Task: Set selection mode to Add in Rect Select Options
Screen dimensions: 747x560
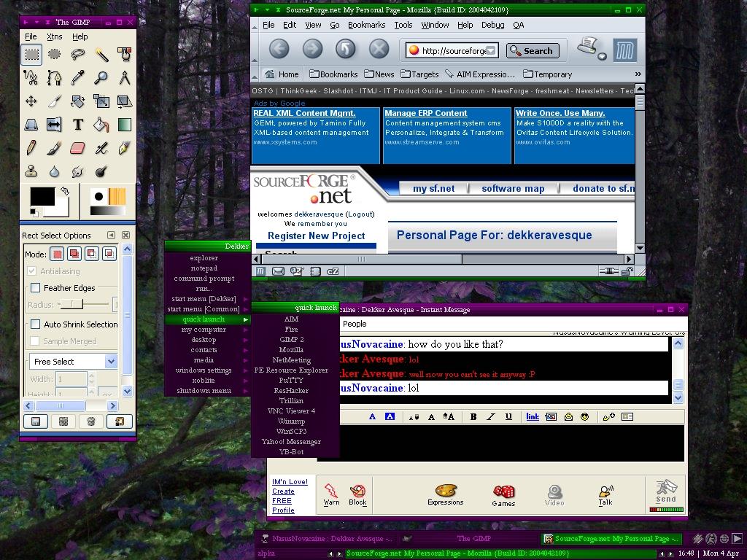Action: tap(75, 254)
